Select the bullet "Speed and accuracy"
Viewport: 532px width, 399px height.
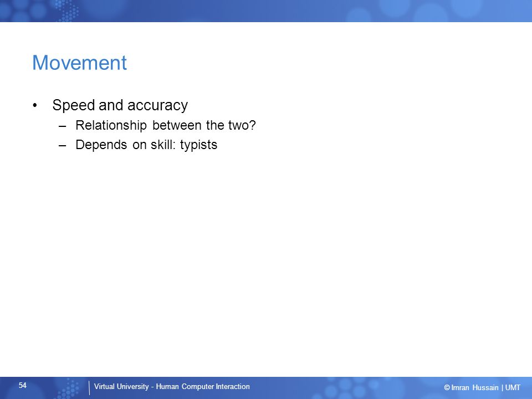[120, 105]
